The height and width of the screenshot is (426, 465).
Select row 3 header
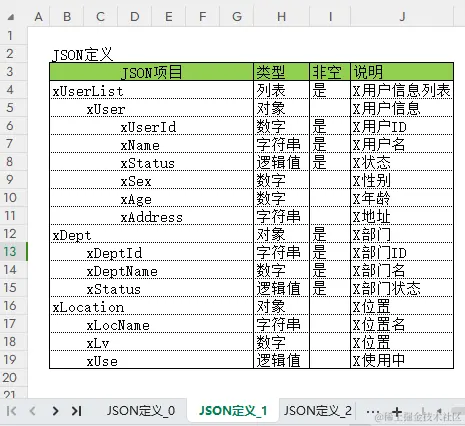[x=13, y=71]
